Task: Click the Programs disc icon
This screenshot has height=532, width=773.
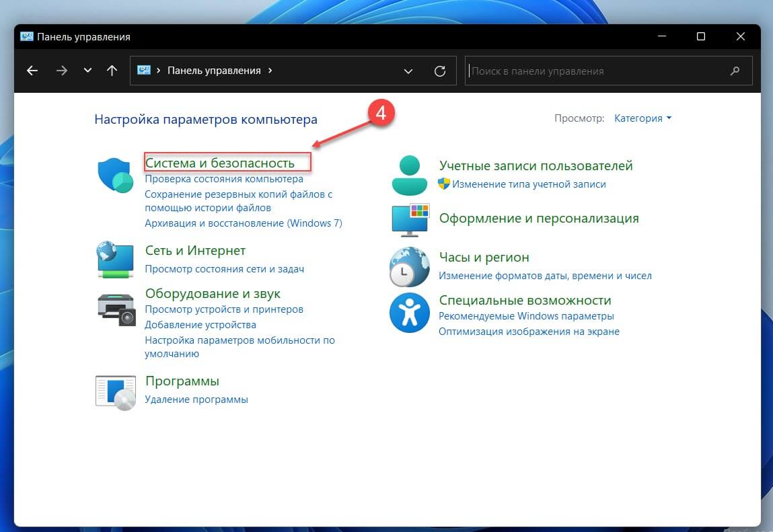Action: (x=115, y=393)
